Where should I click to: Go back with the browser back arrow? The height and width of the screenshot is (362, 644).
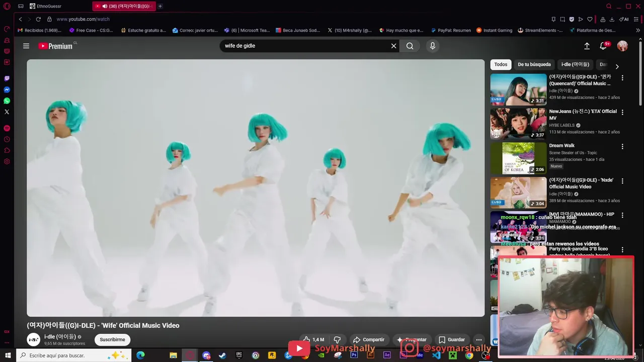pyautogui.click(x=20, y=19)
